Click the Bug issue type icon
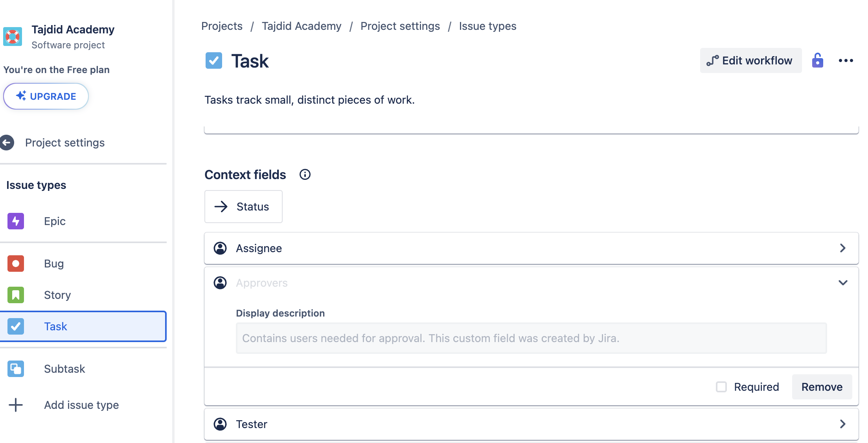 point(15,264)
